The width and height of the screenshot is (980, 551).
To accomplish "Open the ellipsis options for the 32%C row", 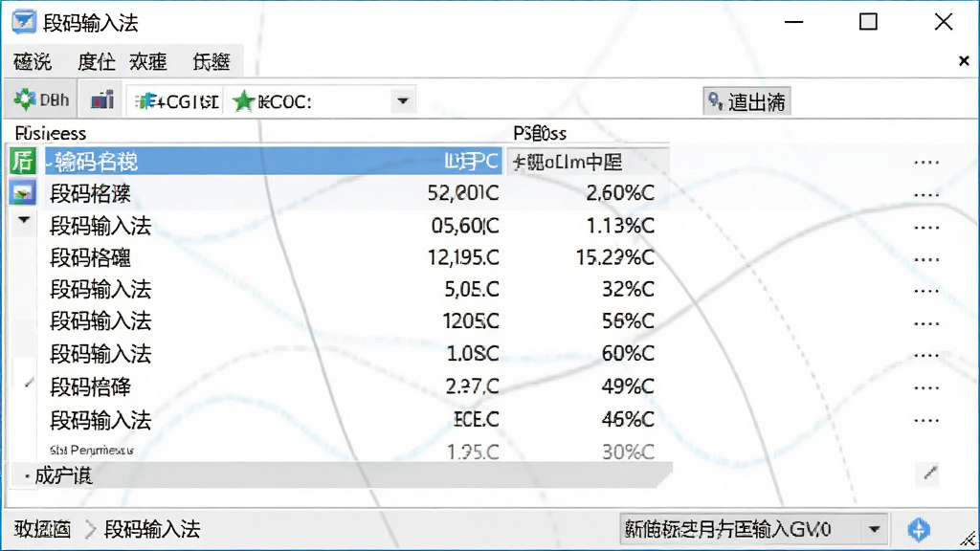I will 926,291.
